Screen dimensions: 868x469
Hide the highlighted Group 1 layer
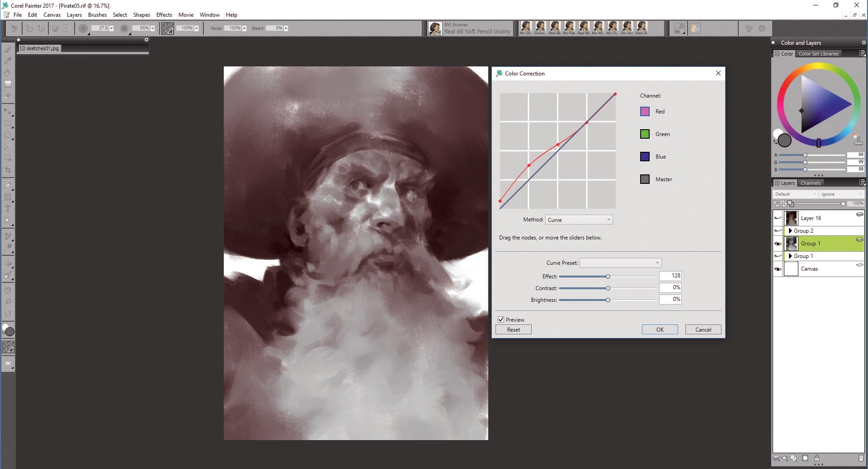click(778, 244)
